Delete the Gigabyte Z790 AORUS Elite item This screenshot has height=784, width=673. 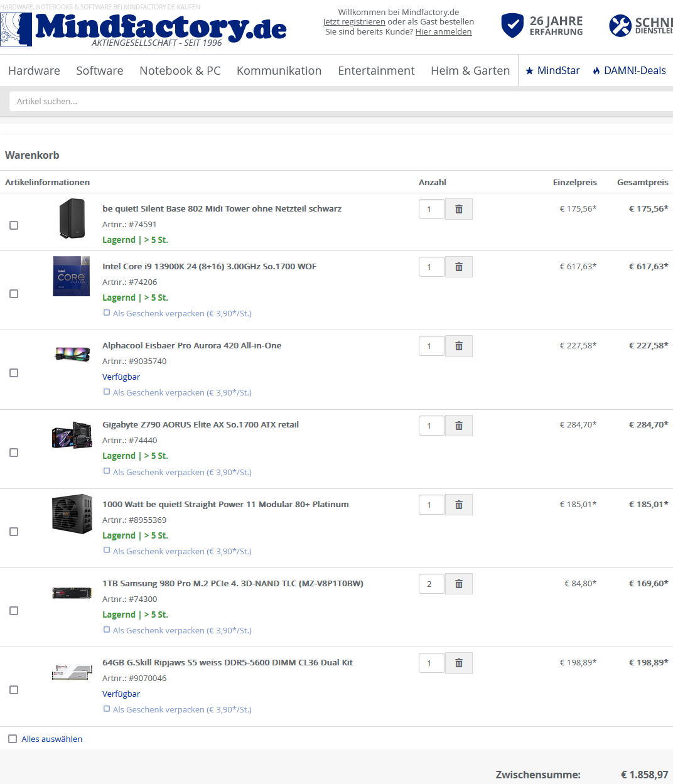click(459, 426)
